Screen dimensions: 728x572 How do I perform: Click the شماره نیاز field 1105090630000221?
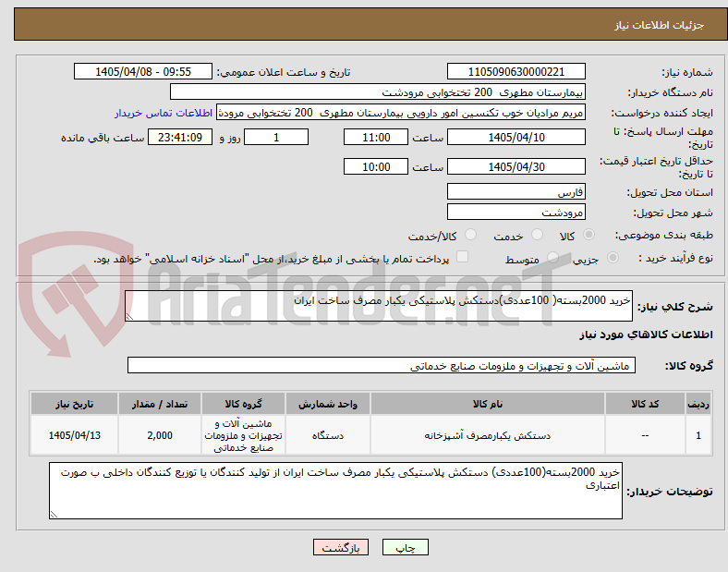pos(516,72)
